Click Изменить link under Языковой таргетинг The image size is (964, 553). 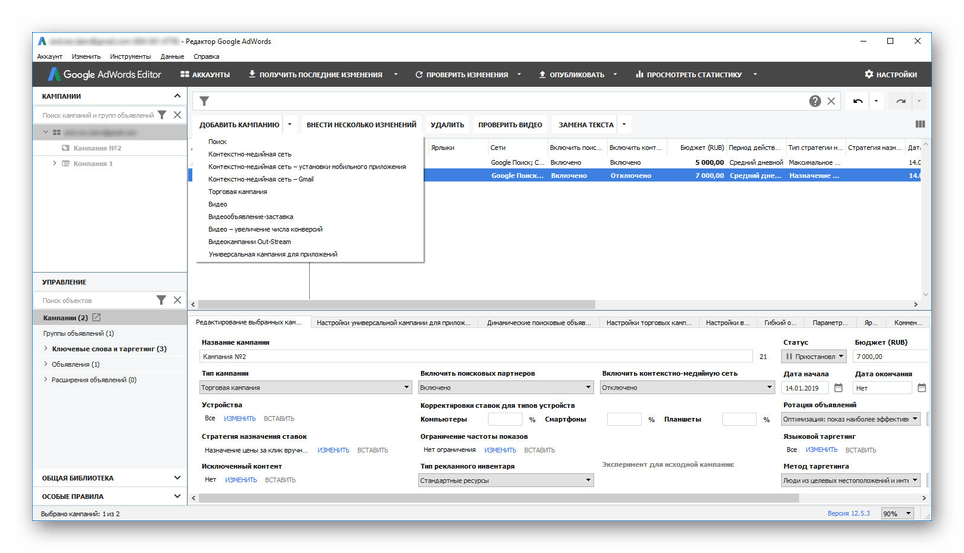(821, 450)
